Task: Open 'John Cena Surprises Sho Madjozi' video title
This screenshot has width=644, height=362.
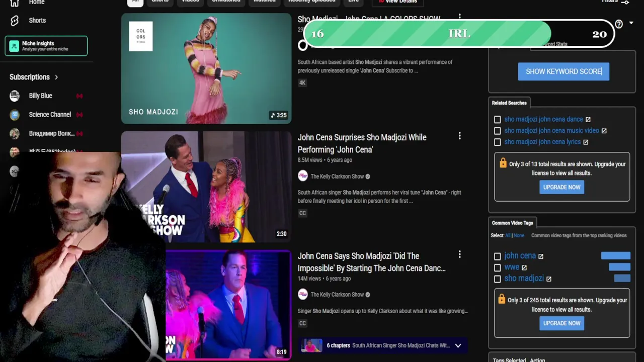Action: 362,143
